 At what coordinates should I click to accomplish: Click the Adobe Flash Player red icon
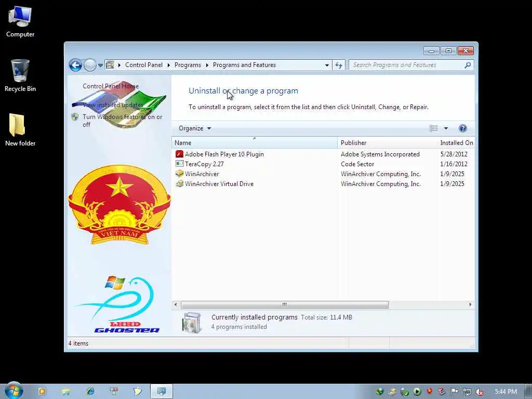(179, 154)
